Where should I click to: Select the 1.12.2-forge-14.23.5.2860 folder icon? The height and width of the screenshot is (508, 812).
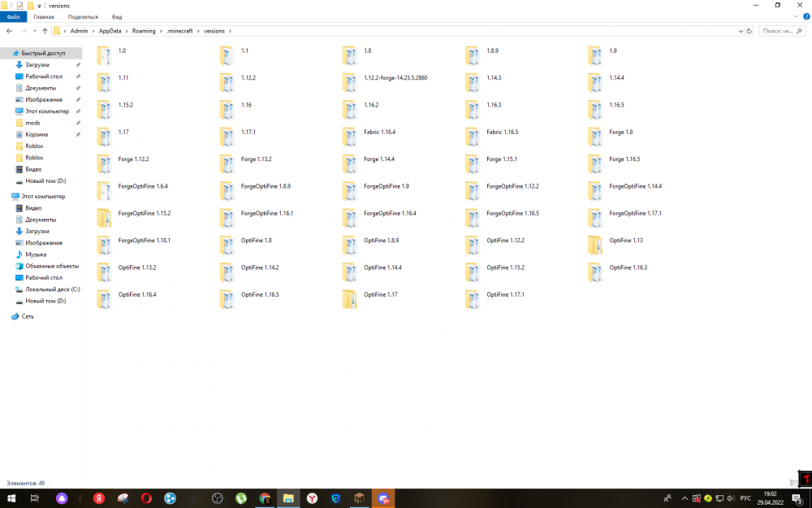pyautogui.click(x=349, y=82)
